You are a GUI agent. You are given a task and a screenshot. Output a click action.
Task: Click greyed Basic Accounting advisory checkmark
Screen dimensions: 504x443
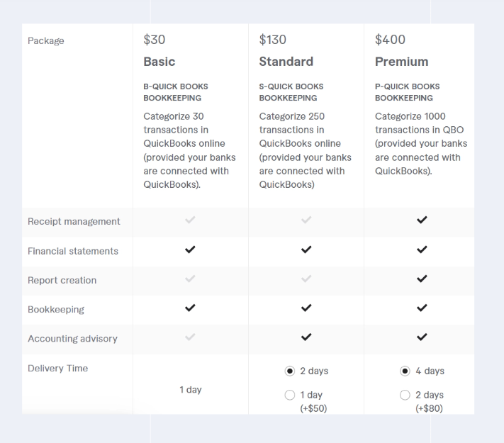click(190, 337)
